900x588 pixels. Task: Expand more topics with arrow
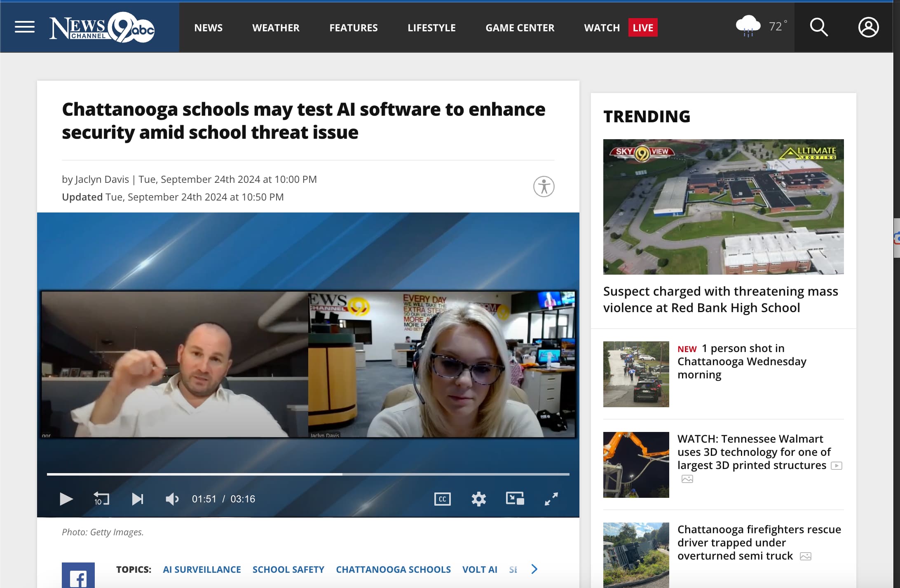(534, 569)
